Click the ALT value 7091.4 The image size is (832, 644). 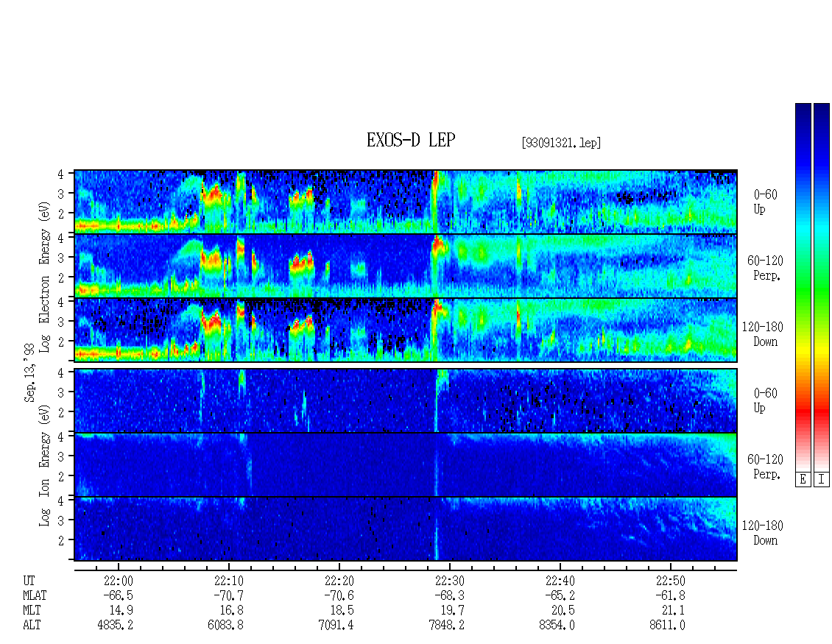coord(336,626)
